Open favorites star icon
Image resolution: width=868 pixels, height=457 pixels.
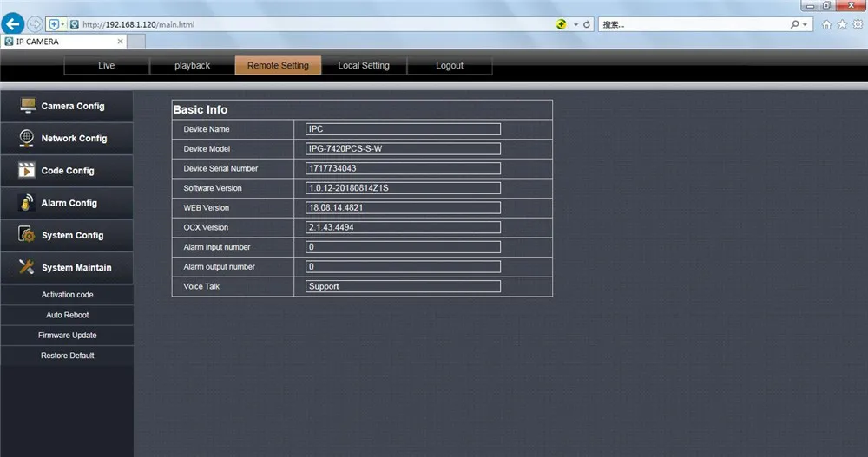[x=842, y=24]
